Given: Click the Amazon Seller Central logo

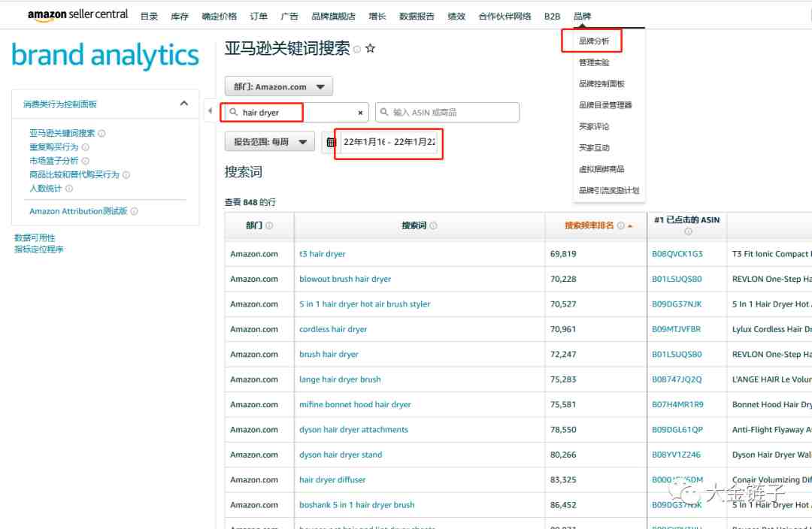Looking at the screenshot, I should point(77,15).
